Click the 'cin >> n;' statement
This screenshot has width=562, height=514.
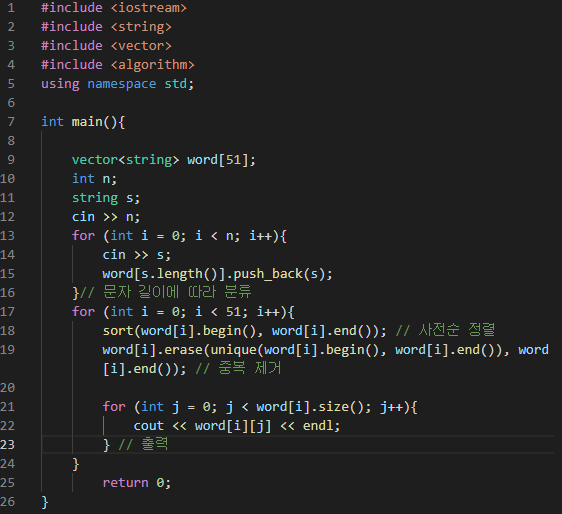pos(106,217)
